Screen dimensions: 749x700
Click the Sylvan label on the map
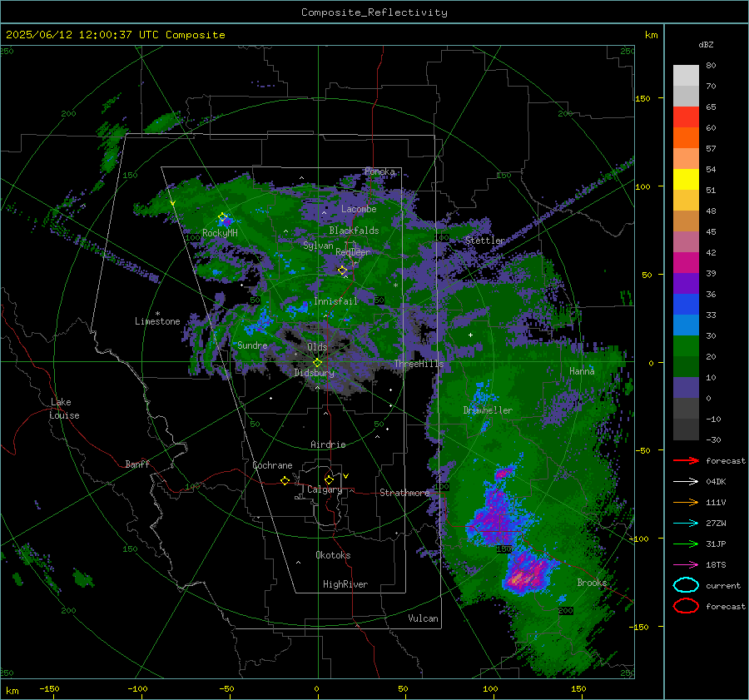coord(318,246)
